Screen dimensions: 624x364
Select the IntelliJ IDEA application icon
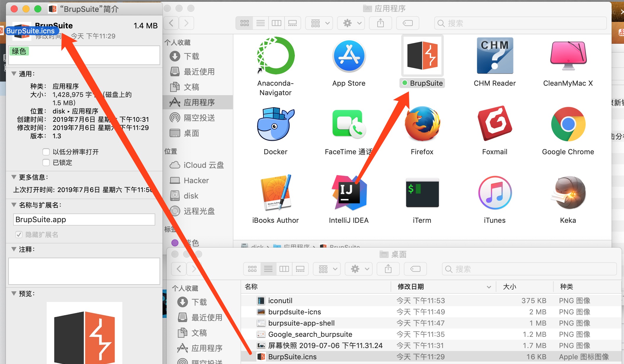(x=349, y=193)
